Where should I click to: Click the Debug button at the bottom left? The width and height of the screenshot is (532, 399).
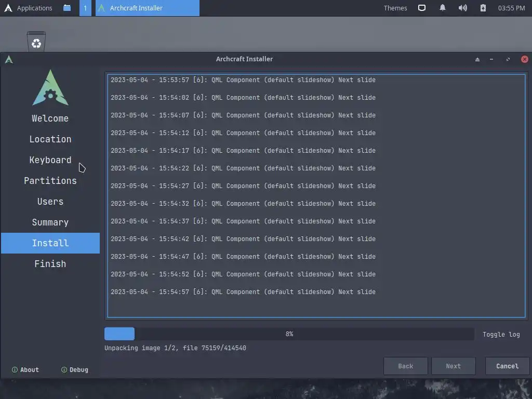click(75, 370)
